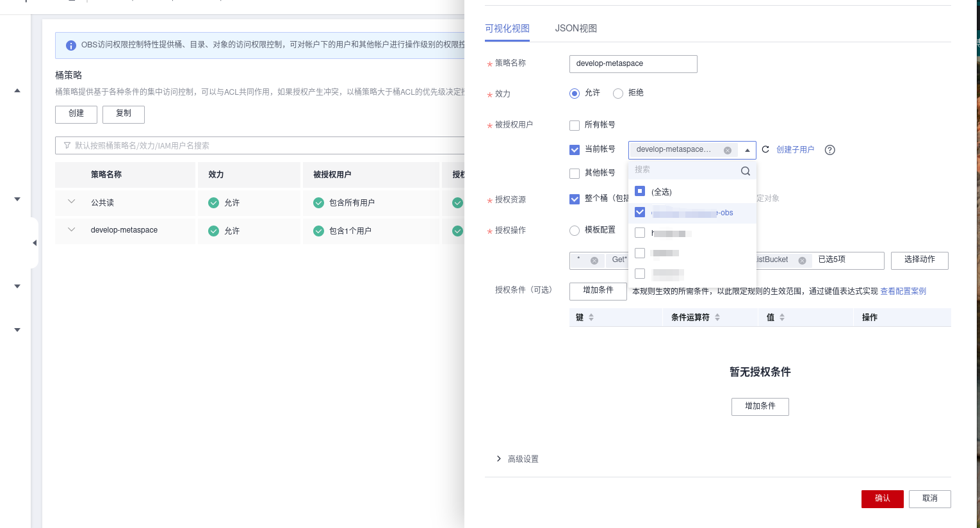Sort by the 条件运算符 column arrows
This screenshot has height=528, width=980.
point(717,317)
